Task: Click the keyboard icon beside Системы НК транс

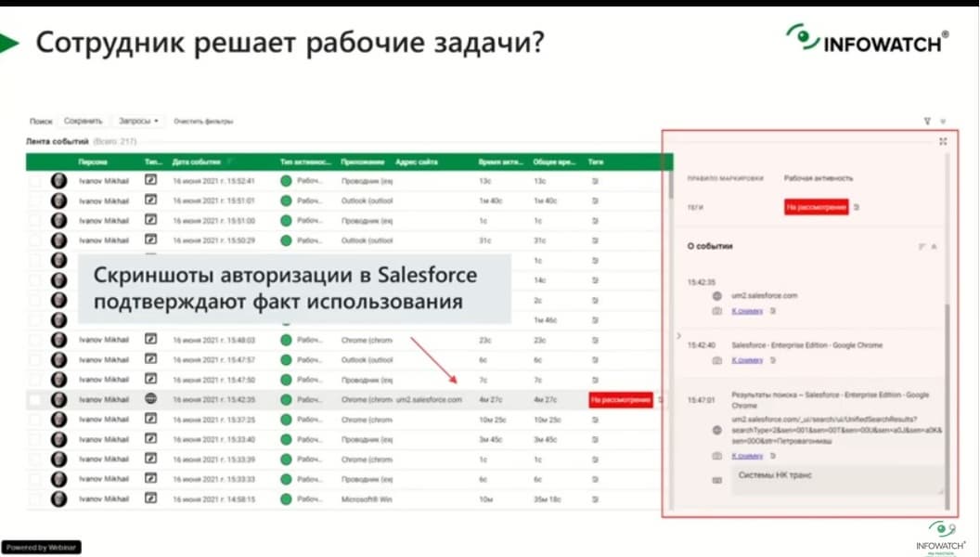Action: [x=716, y=480]
